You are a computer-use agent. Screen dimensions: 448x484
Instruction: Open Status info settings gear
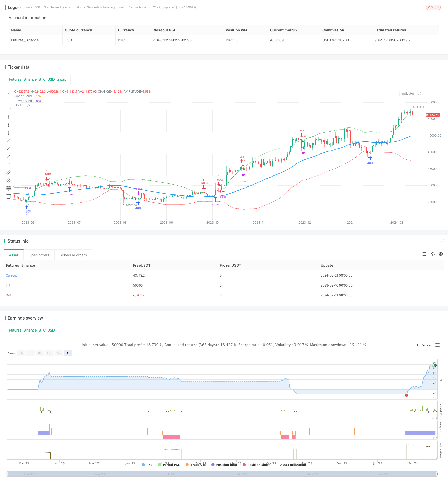[441, 254]
